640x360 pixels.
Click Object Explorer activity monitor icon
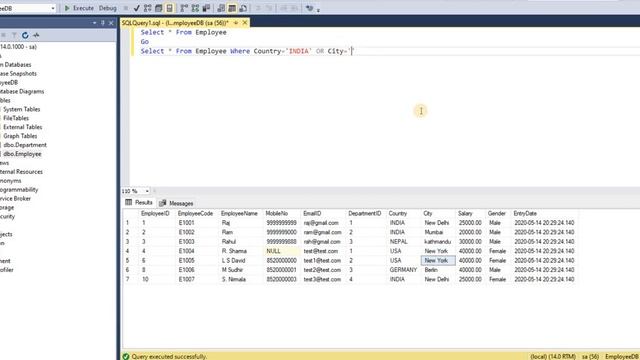(x=36, y=36)
